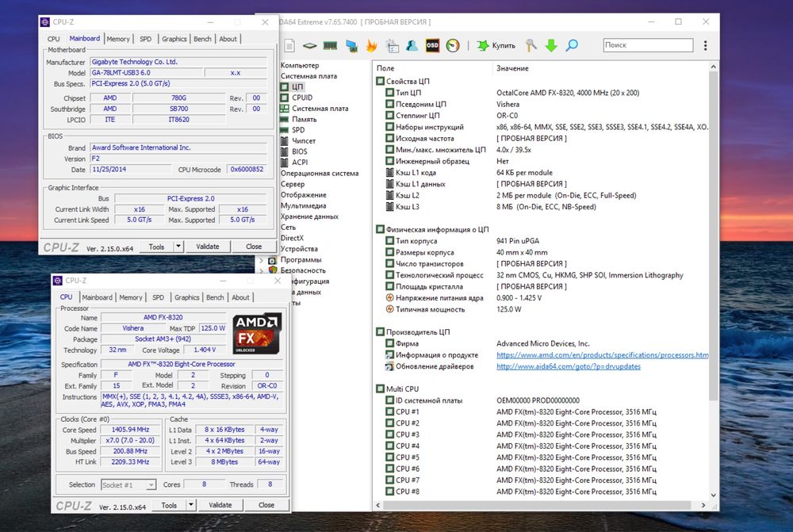
Task: Open the amd.com processor specifications link
Action: pos(603,355)
